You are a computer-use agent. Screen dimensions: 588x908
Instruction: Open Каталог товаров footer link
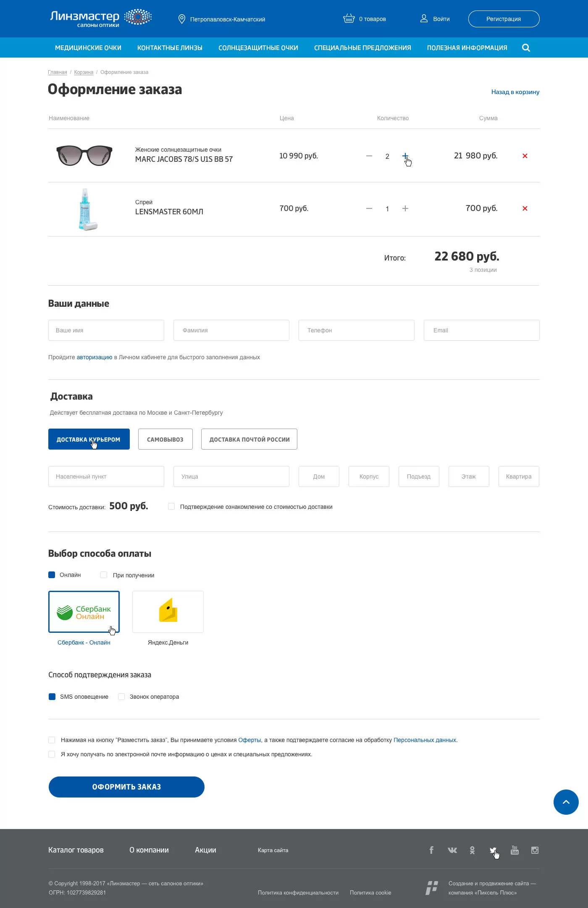76,850
